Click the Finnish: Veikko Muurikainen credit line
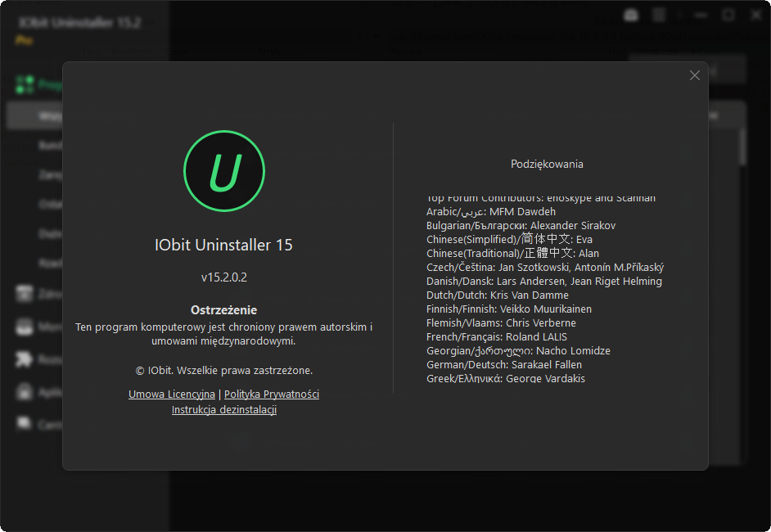This screenshot has width=771, height=532. pyautogui.click(x=509, y=309)
